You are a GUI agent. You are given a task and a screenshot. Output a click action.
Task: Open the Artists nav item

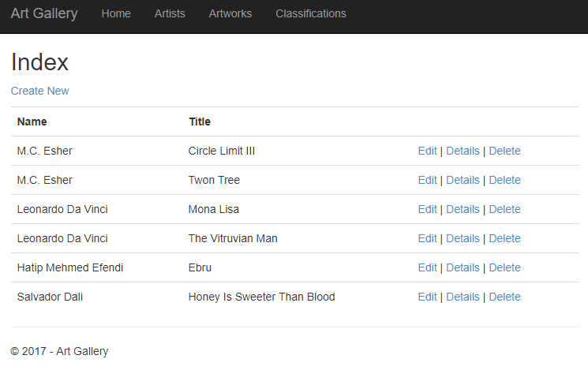pos(170,14)
